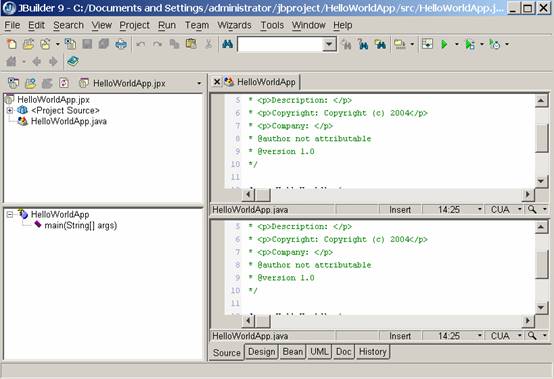Click the Home navigation icon
Viewport: 554px width, 379px height.
tap(12, 61)
